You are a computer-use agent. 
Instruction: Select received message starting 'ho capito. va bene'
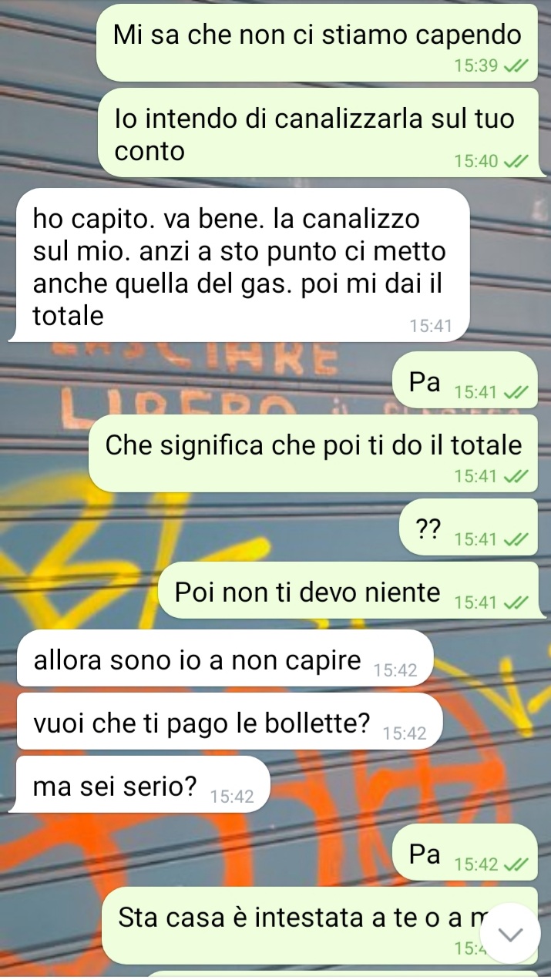pyautogui.click(x=239, y=264)
